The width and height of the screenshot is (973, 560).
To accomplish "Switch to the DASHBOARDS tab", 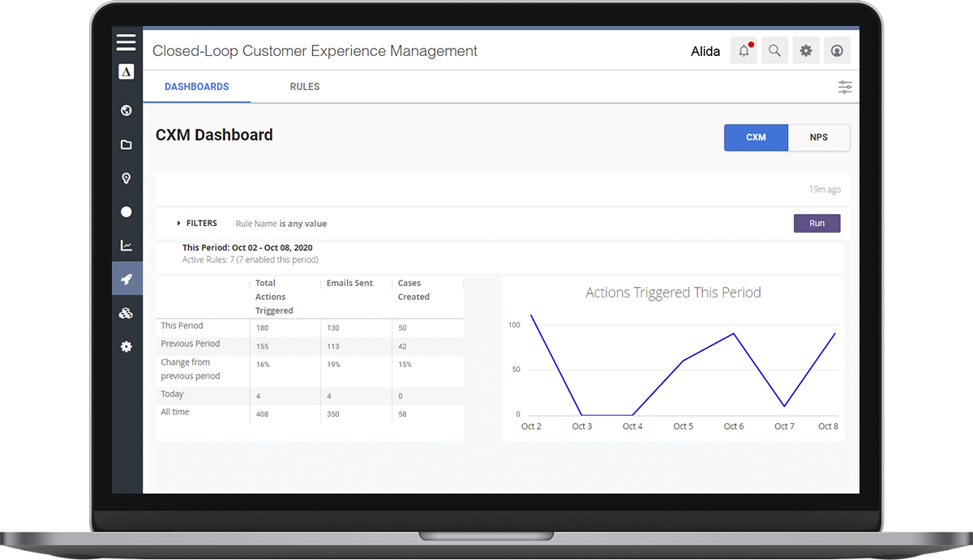I will coord(197,87).
